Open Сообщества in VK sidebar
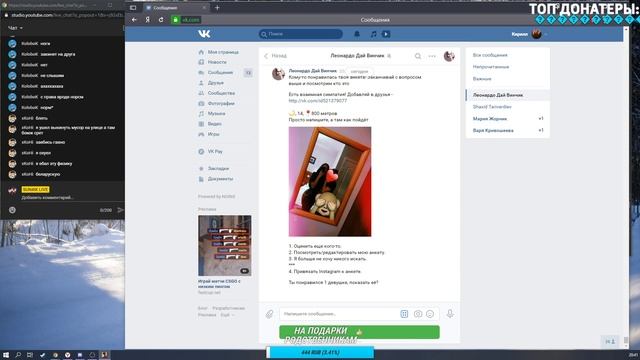 pos(221,93)
